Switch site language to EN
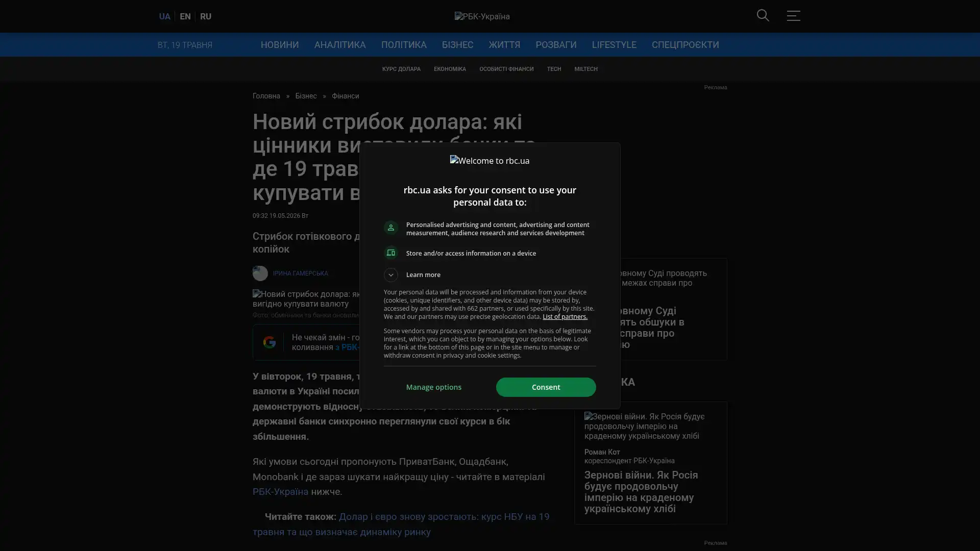The width and height of the screenshot is (980, 551). coord(185,16)
